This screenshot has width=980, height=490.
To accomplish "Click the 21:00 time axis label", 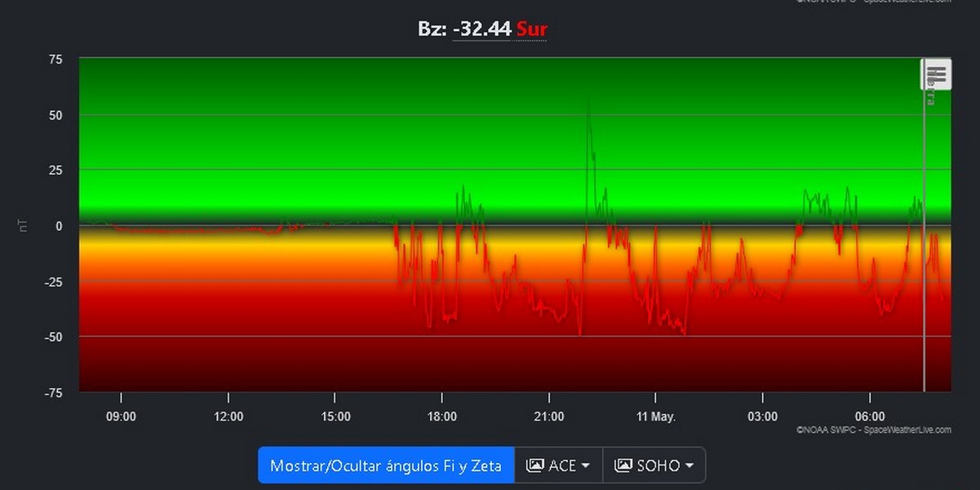I will 548,417.
